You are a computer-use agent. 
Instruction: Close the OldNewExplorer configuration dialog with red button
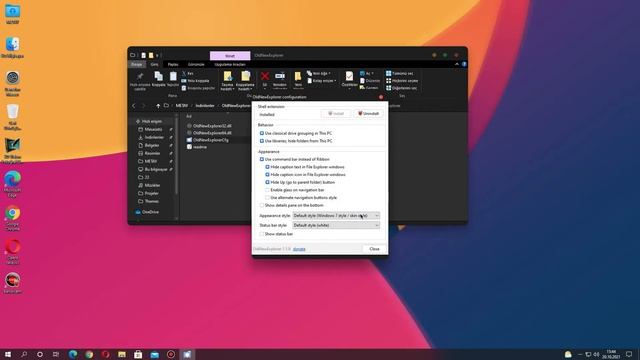pyautogui.click(x=381, y=97)
